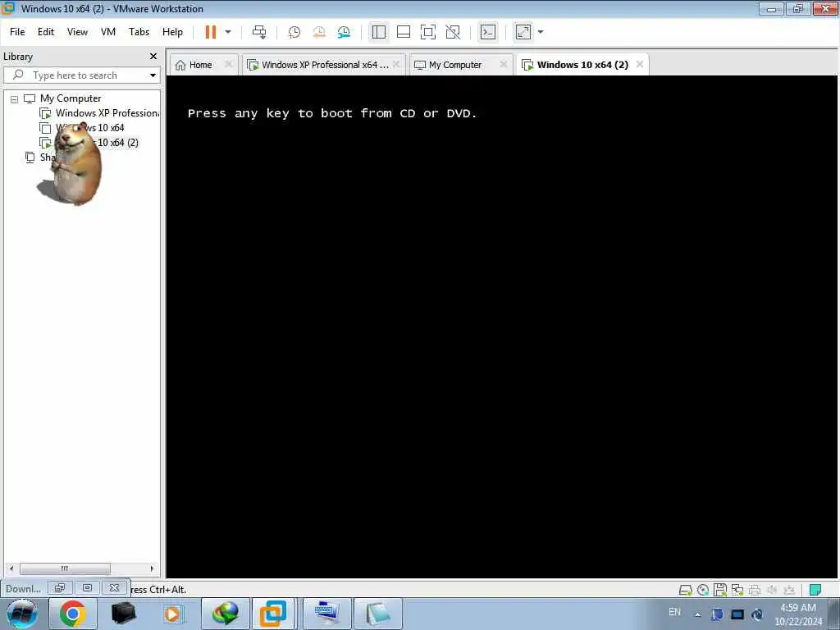Close the Library panel
The image size is (840, 630).
[153, 57]
